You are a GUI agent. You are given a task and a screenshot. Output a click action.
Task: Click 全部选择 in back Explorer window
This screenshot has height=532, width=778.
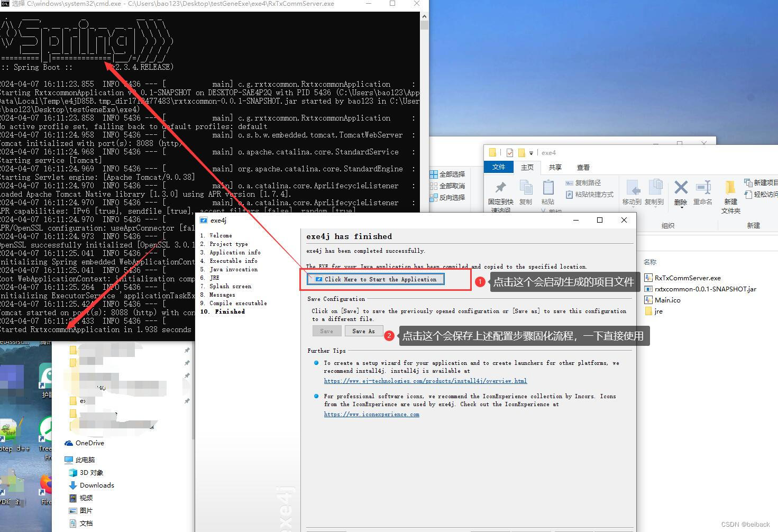447,174
